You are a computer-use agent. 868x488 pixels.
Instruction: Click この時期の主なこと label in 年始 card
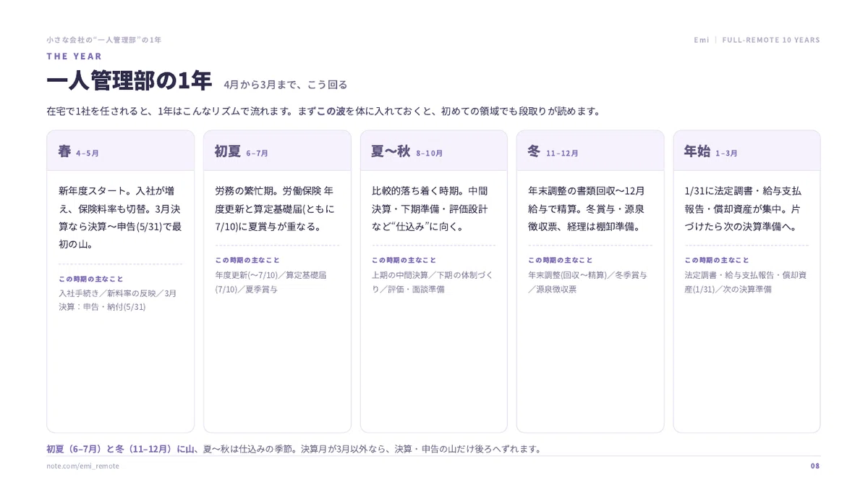pyautogui.click(x=718, y=260)
